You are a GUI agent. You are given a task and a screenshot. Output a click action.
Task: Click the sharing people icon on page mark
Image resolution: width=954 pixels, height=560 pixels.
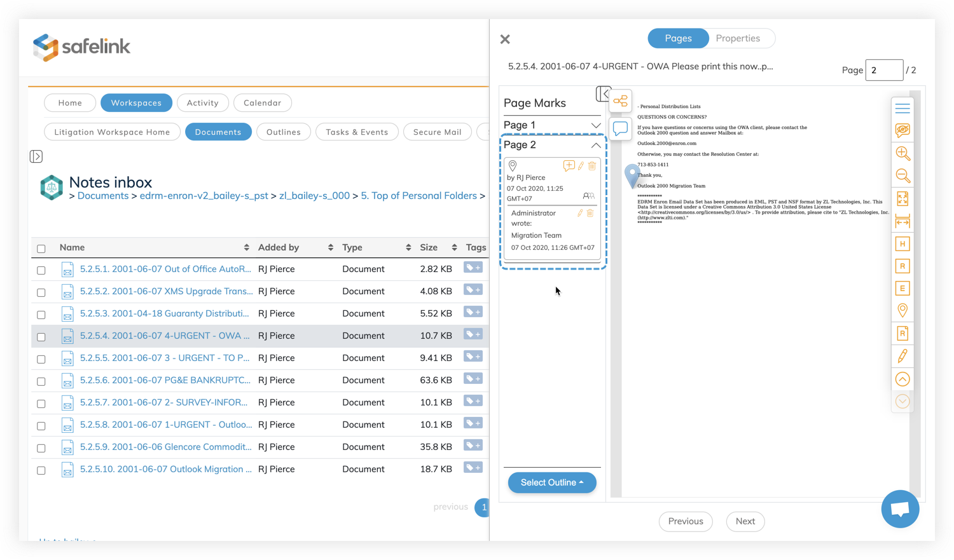589,196
